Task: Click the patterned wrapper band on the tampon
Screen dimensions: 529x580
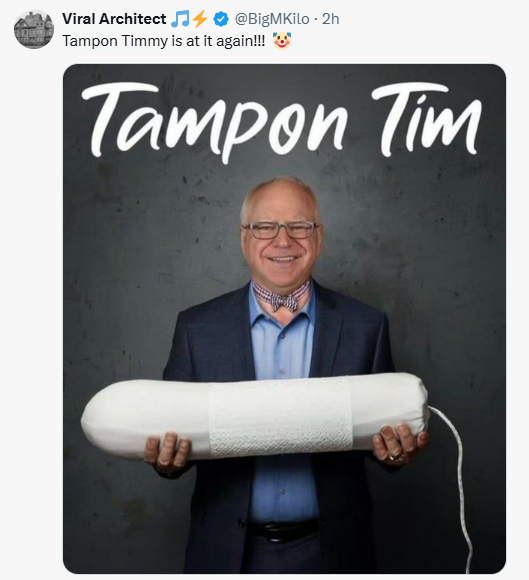Action: tap(280, 417)
